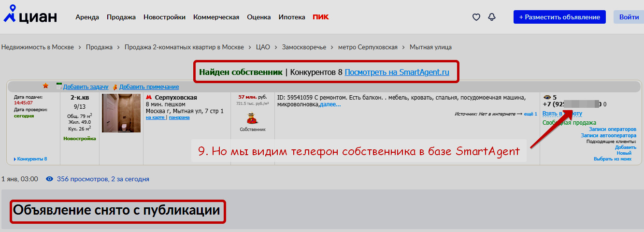
Task: Expand description with далее... link
Action: point(331,104)
